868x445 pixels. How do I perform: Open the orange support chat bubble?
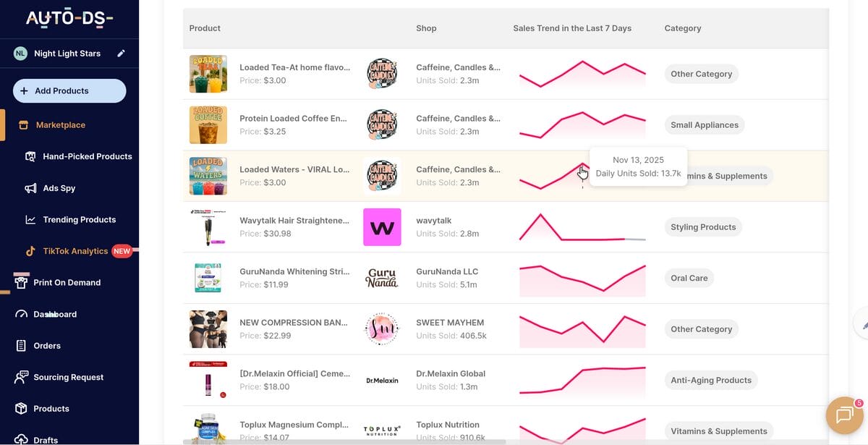844,415
